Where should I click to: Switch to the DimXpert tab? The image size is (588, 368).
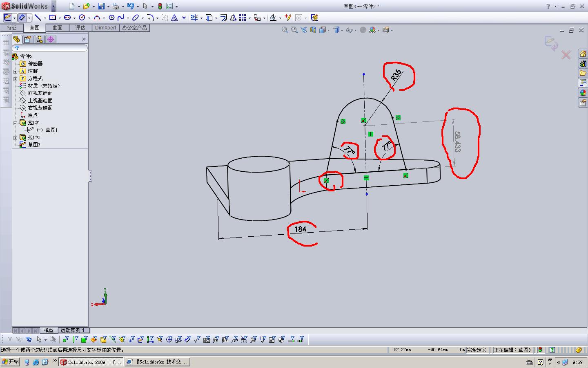[105, 28]
